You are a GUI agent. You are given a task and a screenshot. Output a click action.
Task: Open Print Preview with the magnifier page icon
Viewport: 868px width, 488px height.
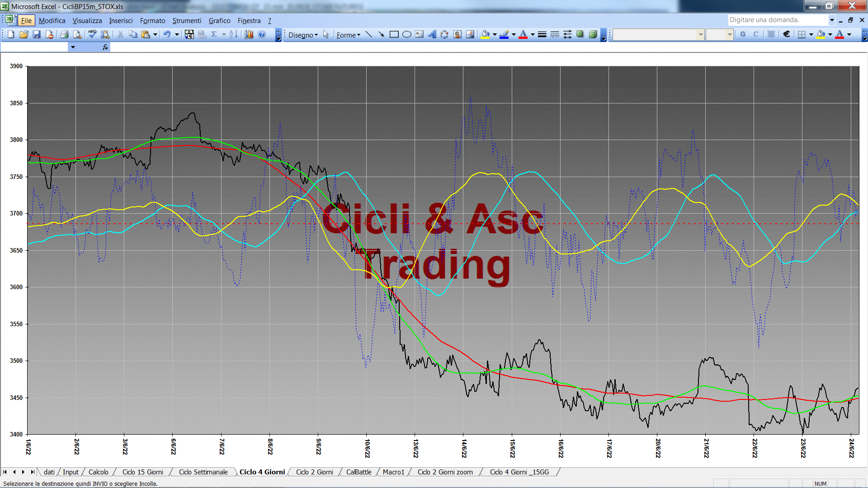click(x=77, y=35)
